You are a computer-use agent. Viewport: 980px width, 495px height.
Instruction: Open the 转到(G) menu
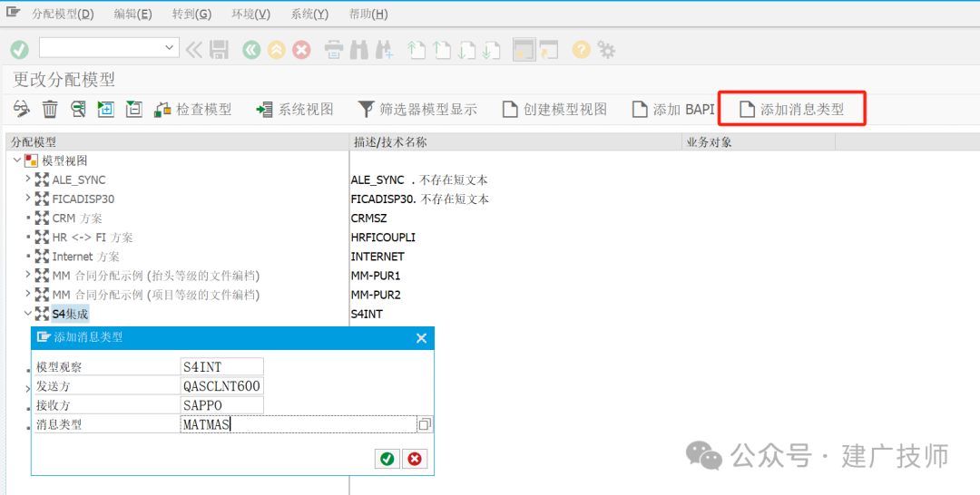191,14
